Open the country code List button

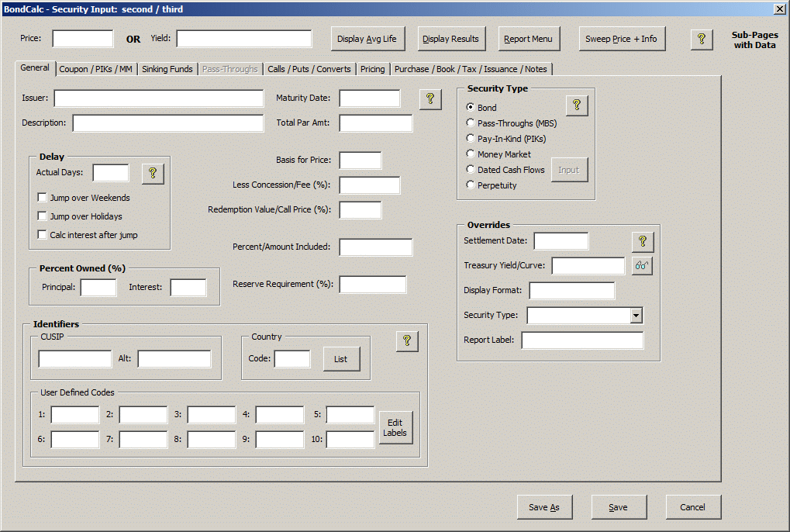click(341, 359)
